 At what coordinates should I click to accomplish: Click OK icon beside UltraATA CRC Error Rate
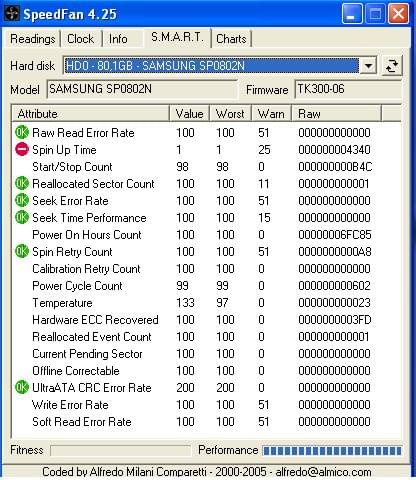[x=22, y=387]
